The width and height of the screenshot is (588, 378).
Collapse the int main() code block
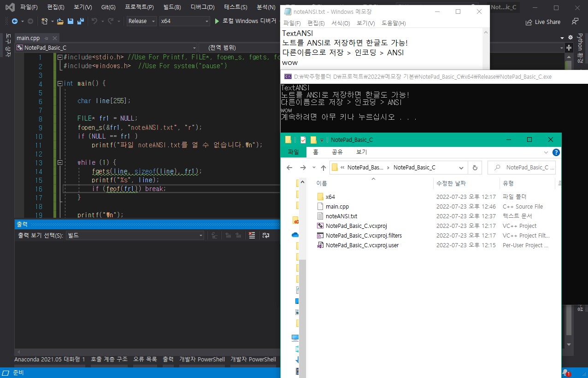pos(60,84)
